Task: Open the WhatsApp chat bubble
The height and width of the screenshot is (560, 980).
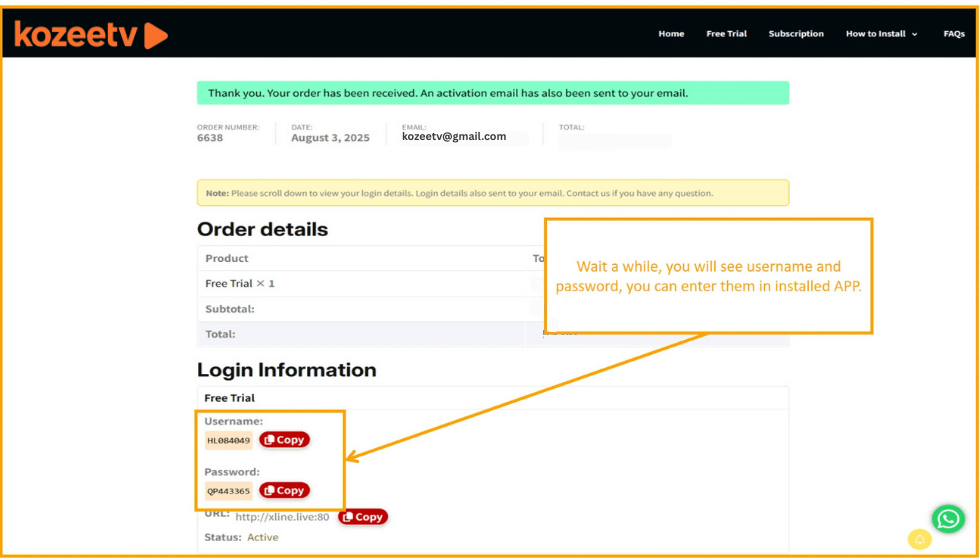Action: pyautogui.click(x=948, y=518)
